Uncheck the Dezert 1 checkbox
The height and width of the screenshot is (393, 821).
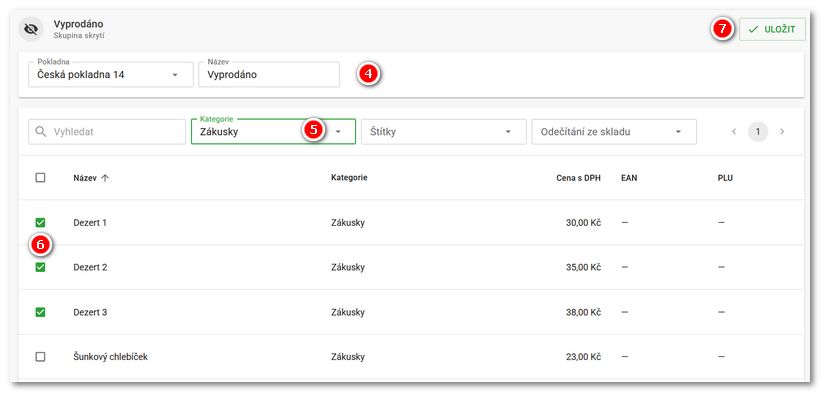click(x=40, y=222)
